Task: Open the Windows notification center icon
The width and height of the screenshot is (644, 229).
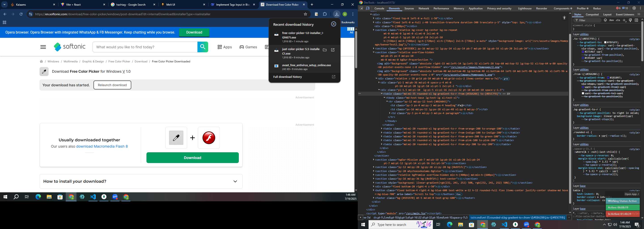Action: click(x=637, y=225)
